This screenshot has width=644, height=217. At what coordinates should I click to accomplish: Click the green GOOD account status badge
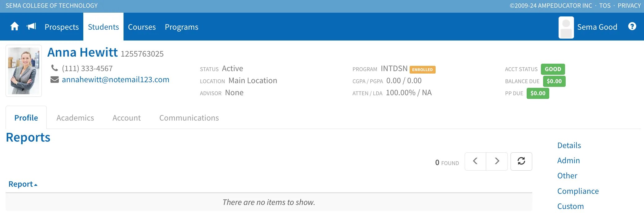point(553,69)
